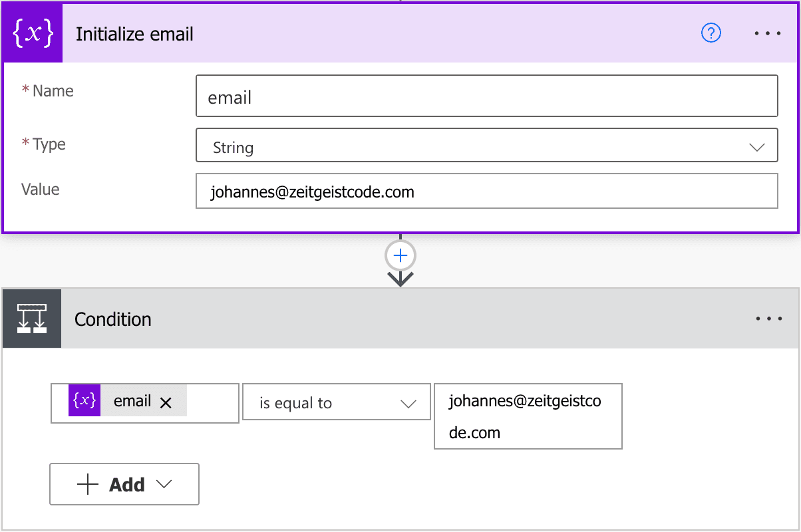
Task: Click the Initialize email title bar
Action: (x=266, y=33)
